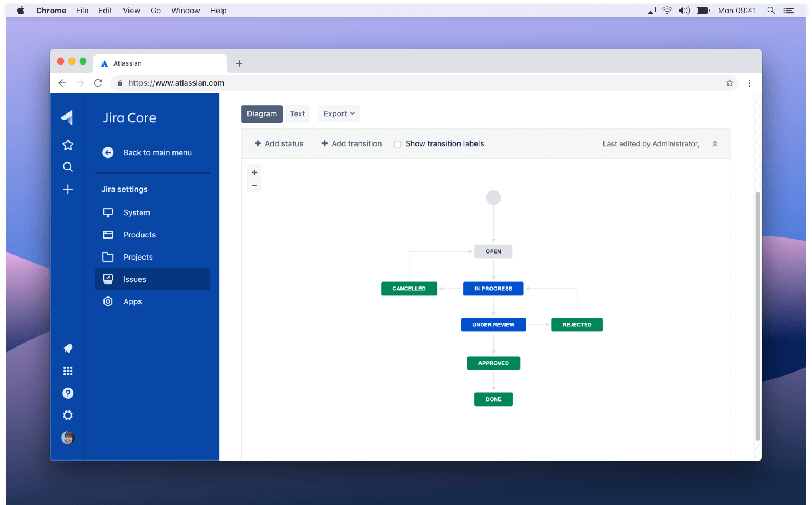Expand the Chrome browser menu with three dots
812x505 pixels.
pos(750,82)
